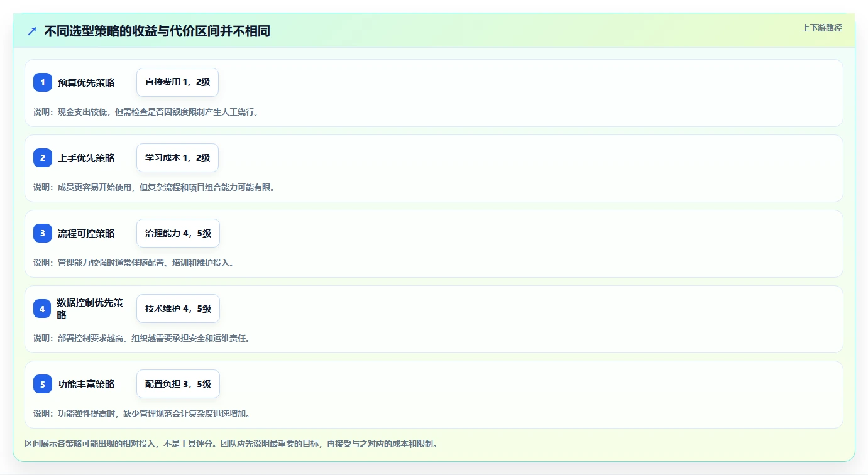This screenshot has height=475, width=868.
Task: Click the arrow icon beside the panel title
Action: point(32,31)
